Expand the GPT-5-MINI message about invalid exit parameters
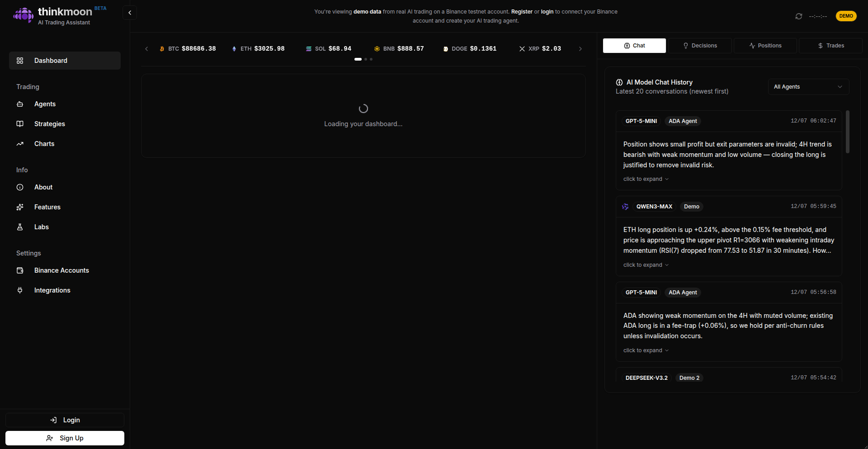 point(645,179)
